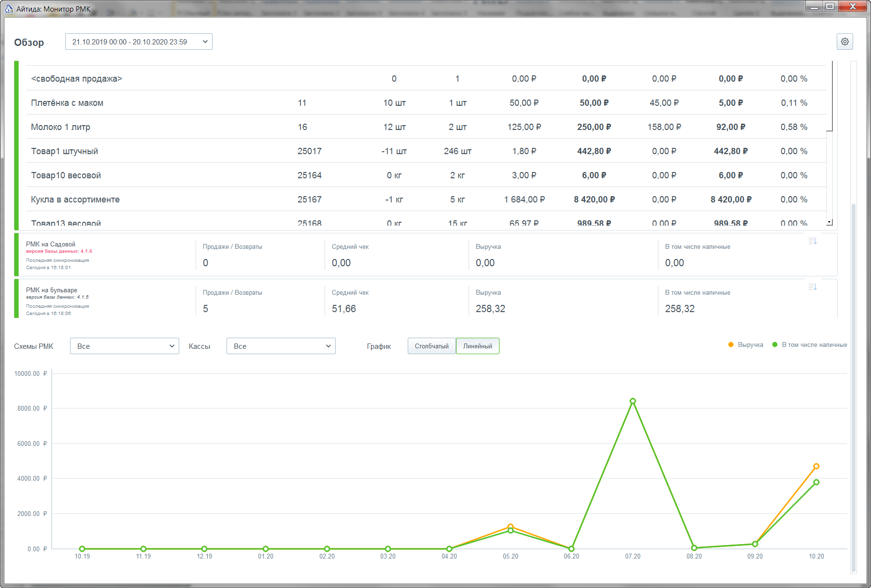
Task: Select the Товар1 штучный product name
Action: pyautogui.click(x=65, y=151)
